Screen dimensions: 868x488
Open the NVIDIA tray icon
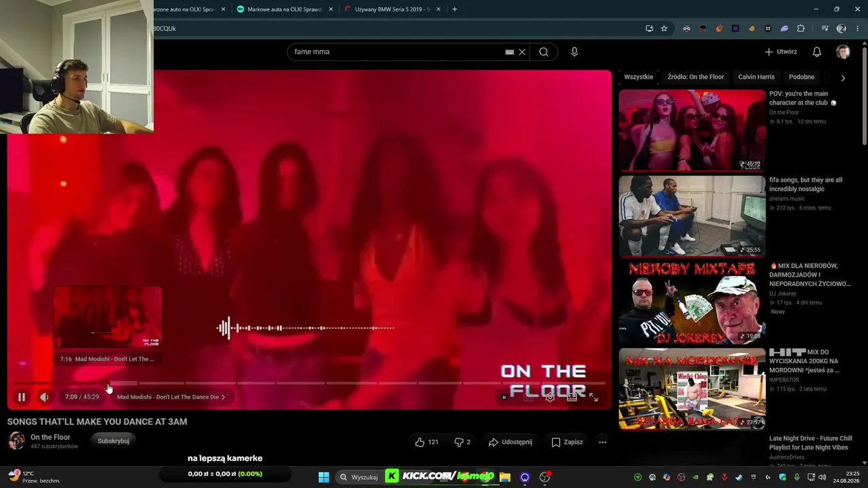(x=694, y=477)
